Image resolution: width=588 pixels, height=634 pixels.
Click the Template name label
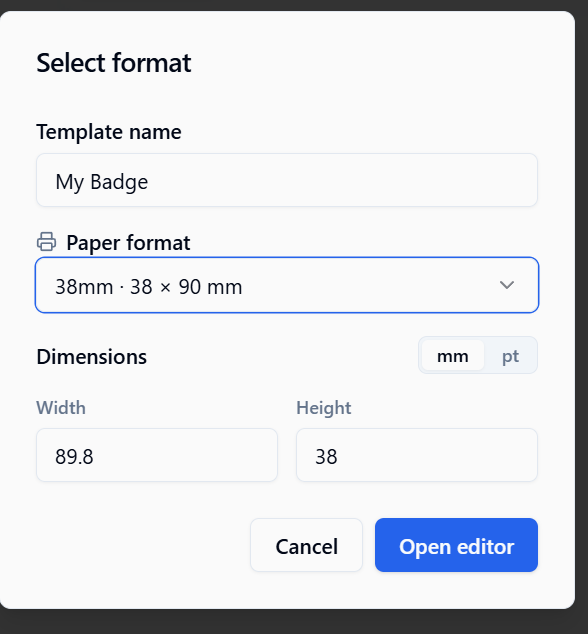pos(109,132)
